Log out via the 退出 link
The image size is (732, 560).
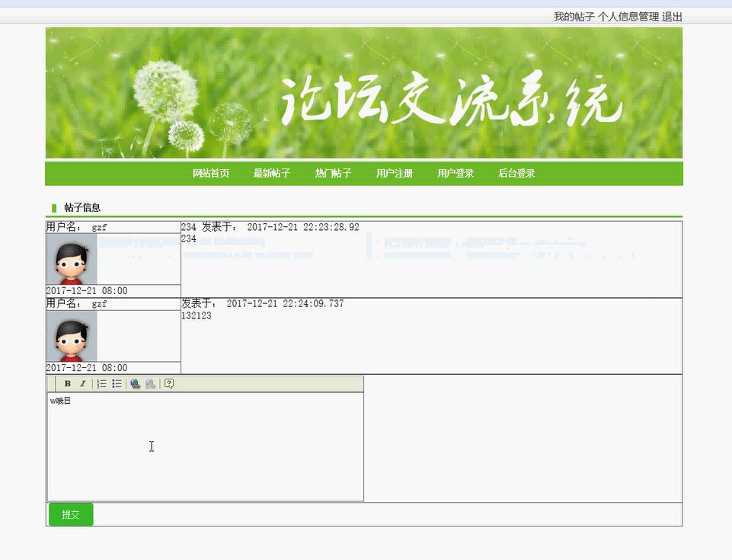click(x=673, y=17)
